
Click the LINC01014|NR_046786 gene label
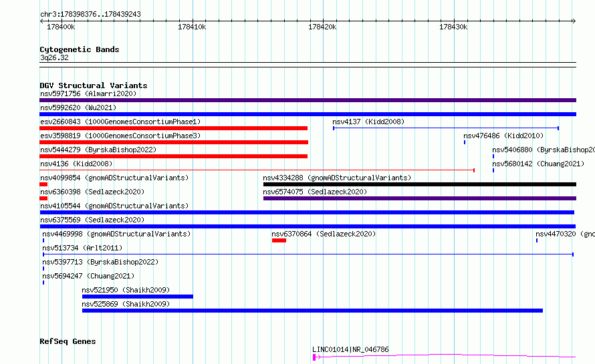(x=350, y=349)
